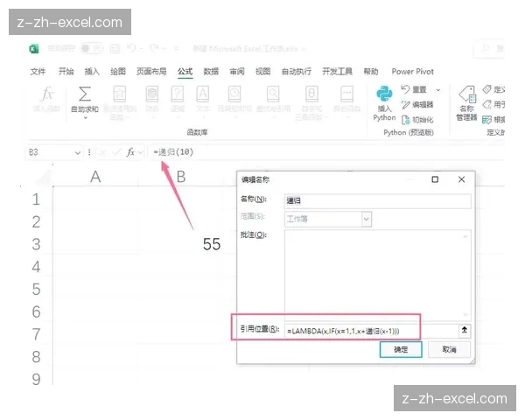The height and width of the screenshot is (420, 525).
Task: Expand the Name Box dropdown arrow
Action: (x=78, y=153)
